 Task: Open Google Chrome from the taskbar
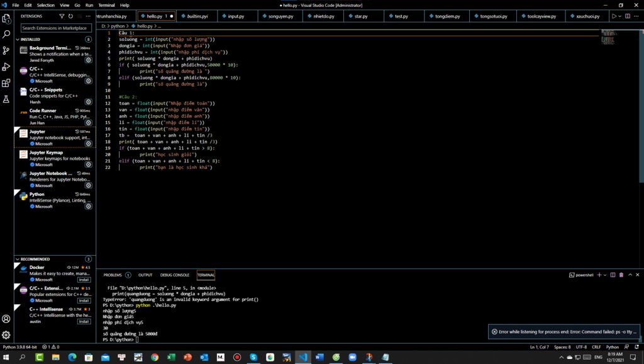click(155, 357)
